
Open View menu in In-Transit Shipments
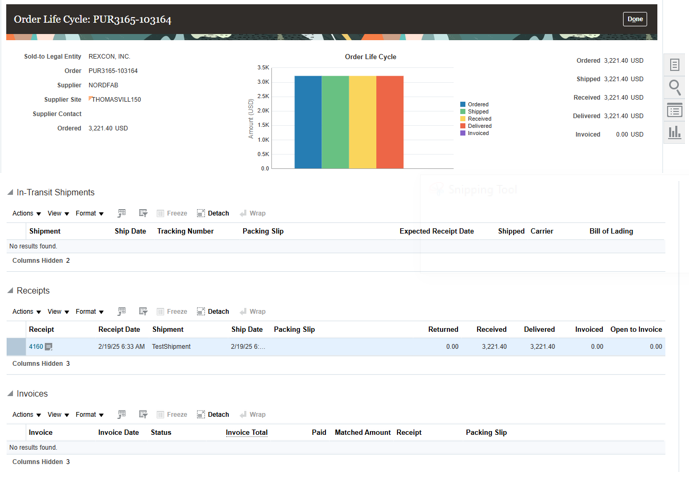tap(58, 213)
